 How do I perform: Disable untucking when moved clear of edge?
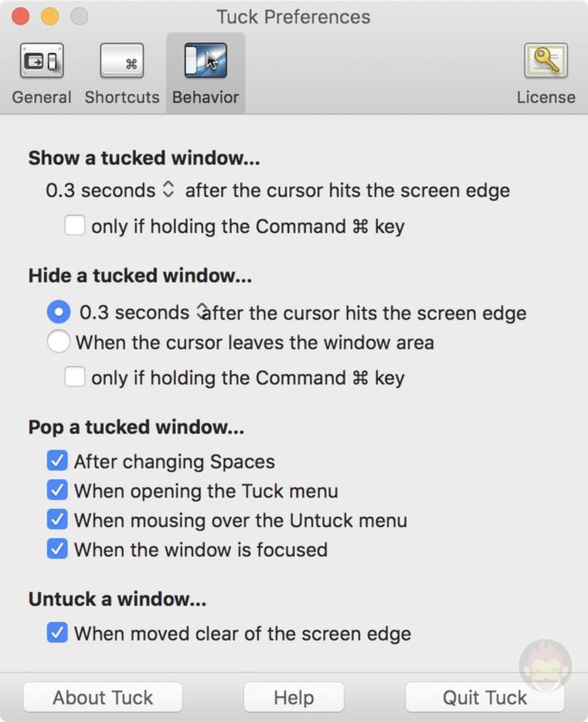point(57,634)
